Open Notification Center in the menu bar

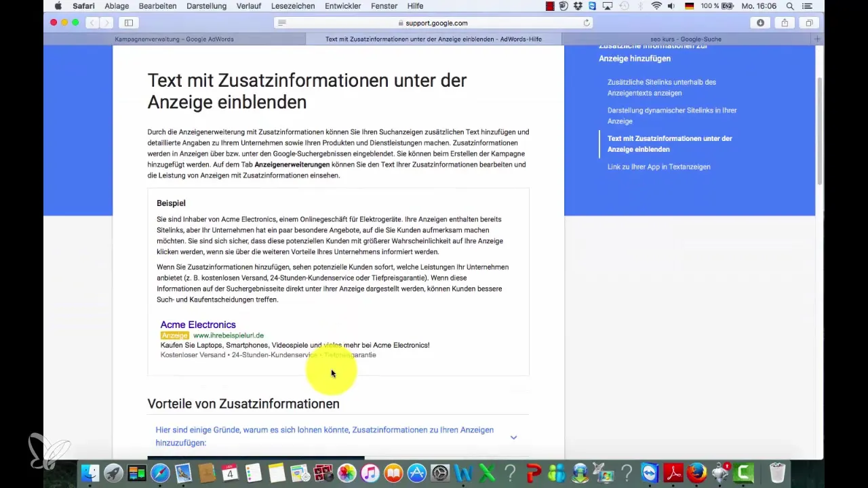(806, 6)
